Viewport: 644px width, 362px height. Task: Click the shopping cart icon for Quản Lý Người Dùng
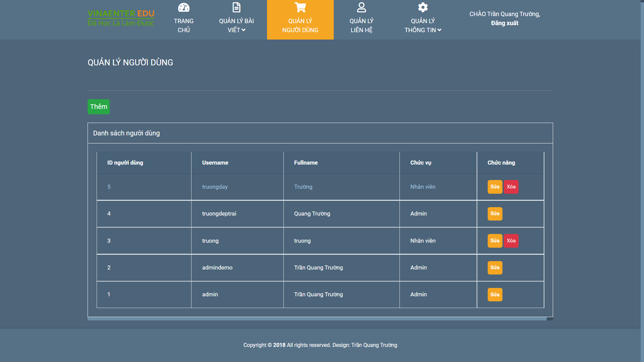[300, 7]
